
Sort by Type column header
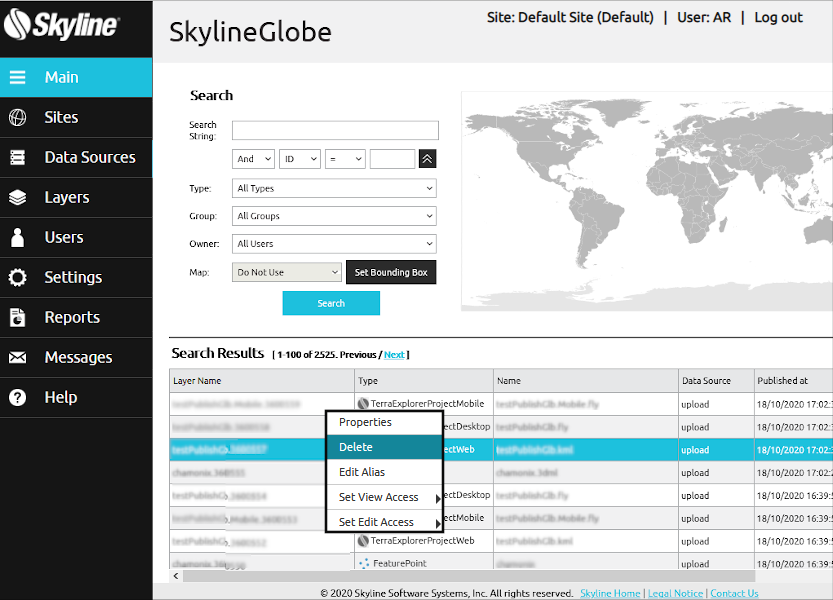tap(424, 381)
